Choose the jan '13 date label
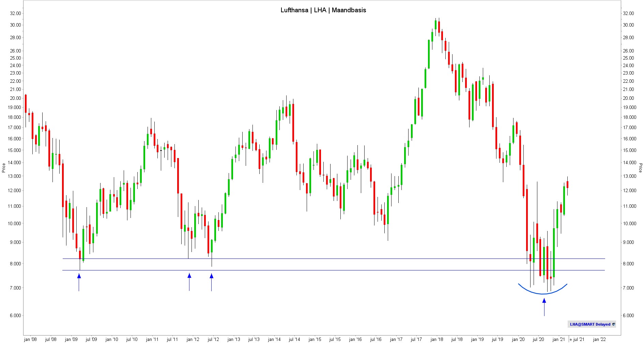 233,339
